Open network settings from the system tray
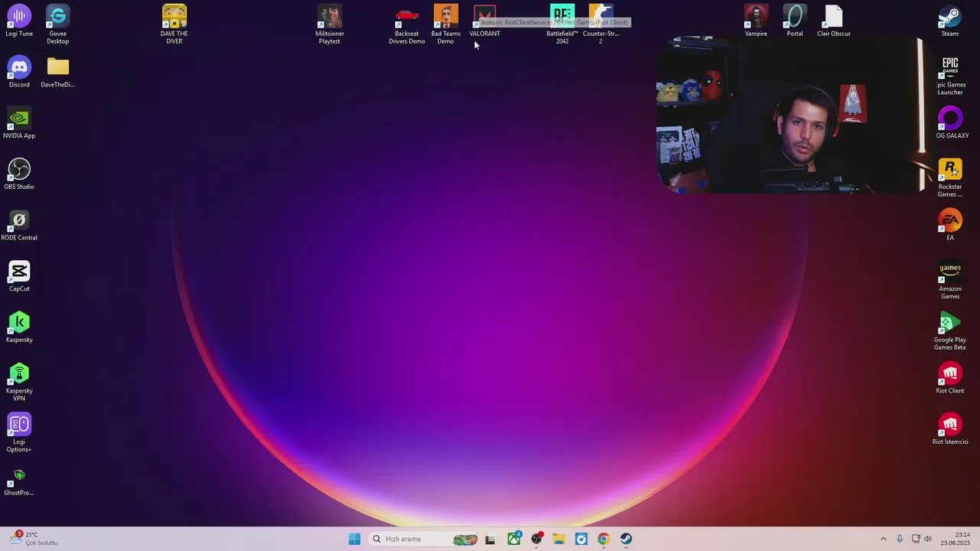This screenshot has height=551, width=980. [x=916, y=539]
